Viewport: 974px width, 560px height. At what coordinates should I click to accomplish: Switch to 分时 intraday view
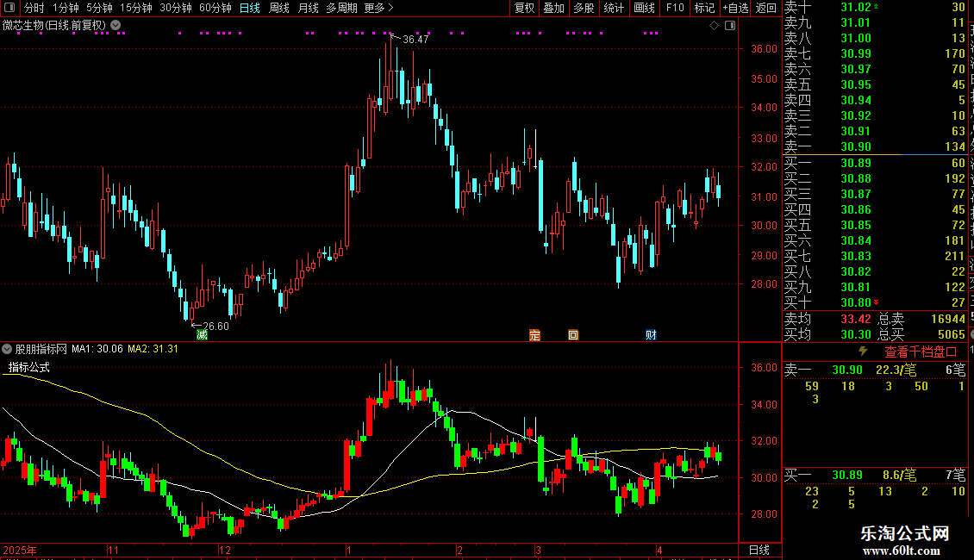(34, 8)
